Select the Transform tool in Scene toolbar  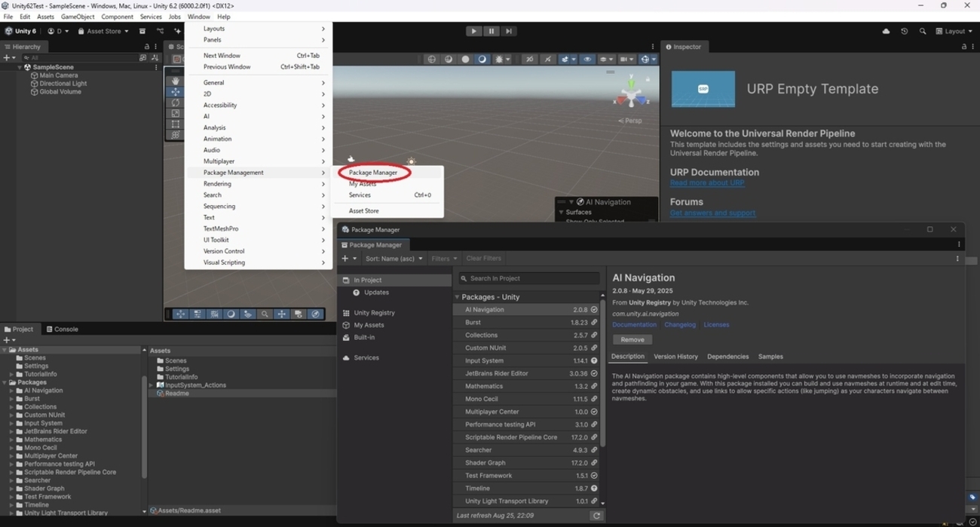175,135
